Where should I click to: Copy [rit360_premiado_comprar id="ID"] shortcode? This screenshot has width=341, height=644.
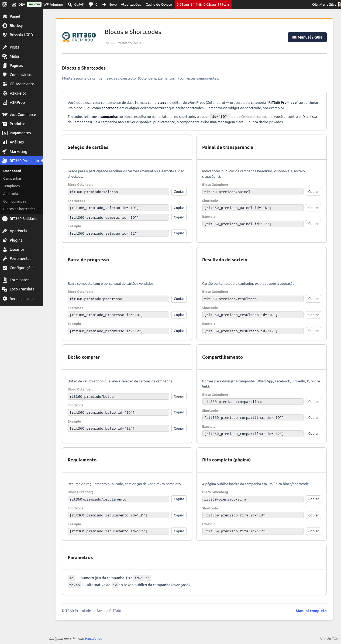[x=179, y=217]
